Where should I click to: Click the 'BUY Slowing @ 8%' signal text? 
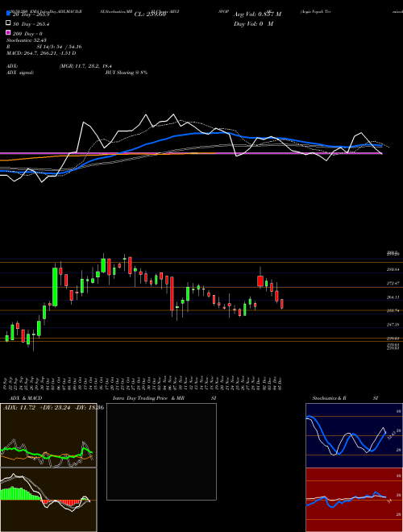pos(127,73)
